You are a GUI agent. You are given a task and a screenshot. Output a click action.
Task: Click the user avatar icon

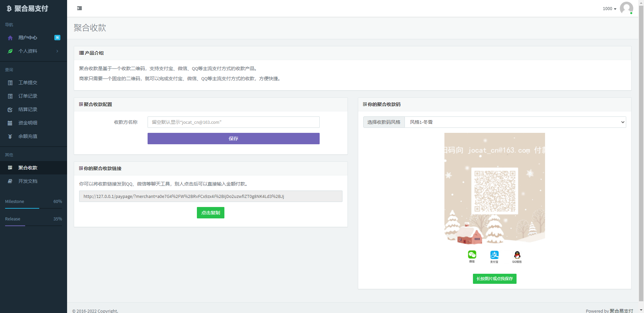coord(626,8)
